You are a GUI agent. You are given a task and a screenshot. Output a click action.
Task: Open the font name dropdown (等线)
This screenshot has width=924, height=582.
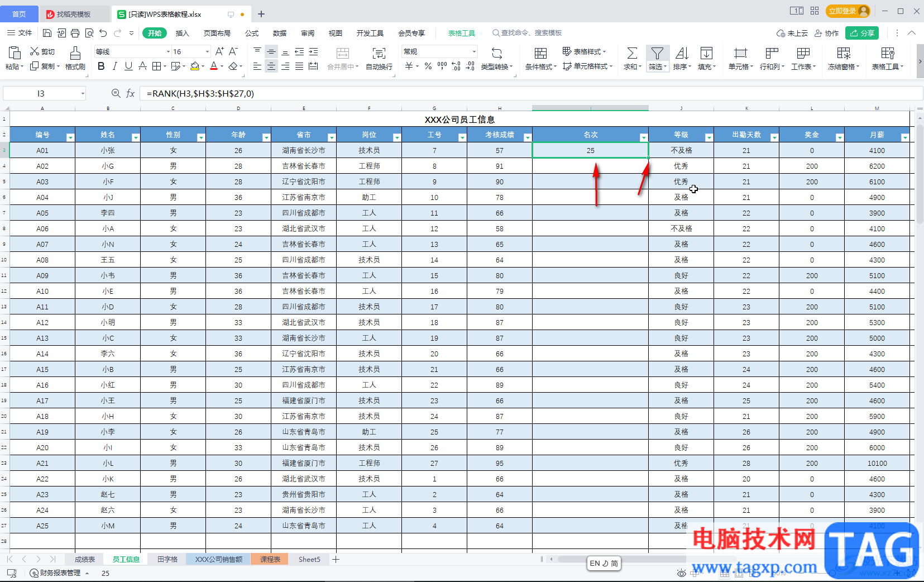point(168,51)
